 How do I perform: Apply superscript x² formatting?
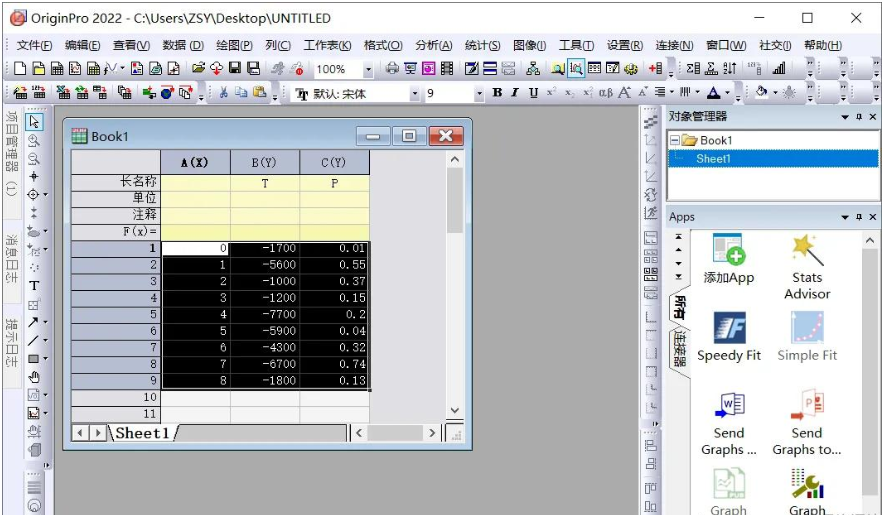551,92
